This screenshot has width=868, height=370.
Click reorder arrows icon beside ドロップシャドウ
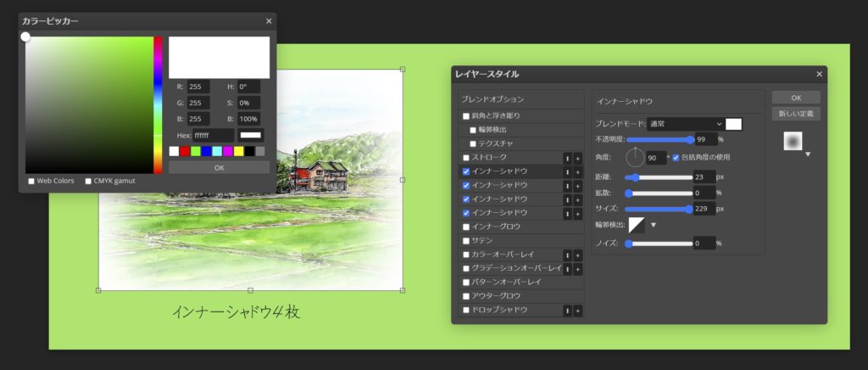click(x=567, y=311)
